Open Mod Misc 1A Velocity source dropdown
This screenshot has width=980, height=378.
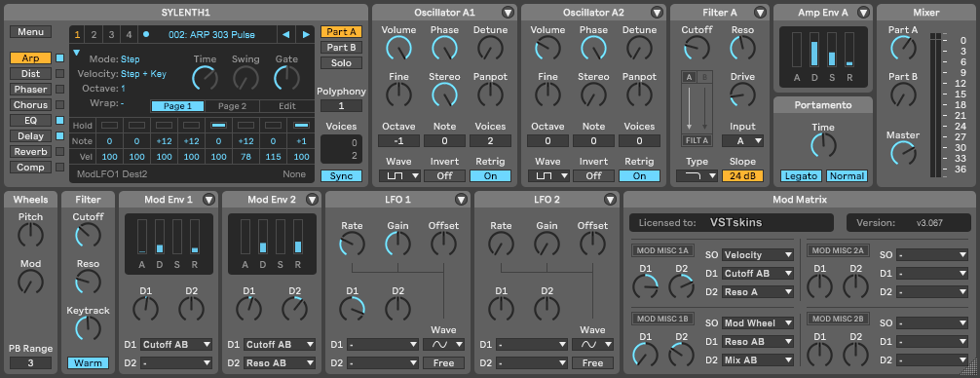[758, 255]
